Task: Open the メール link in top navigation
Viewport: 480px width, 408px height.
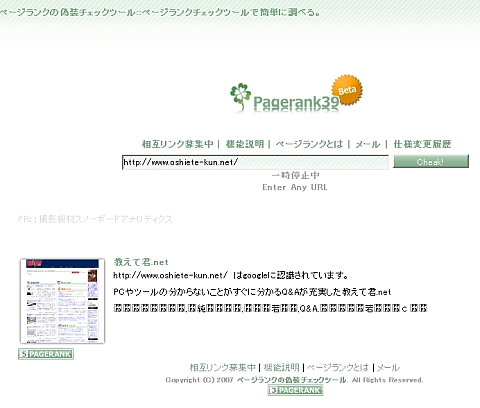Action: point(368,144)
